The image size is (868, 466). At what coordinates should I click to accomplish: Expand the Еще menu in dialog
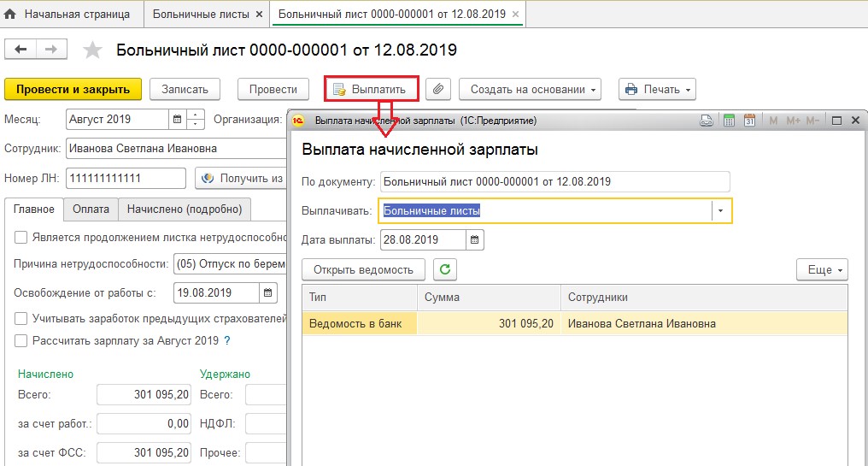point(821,269)
